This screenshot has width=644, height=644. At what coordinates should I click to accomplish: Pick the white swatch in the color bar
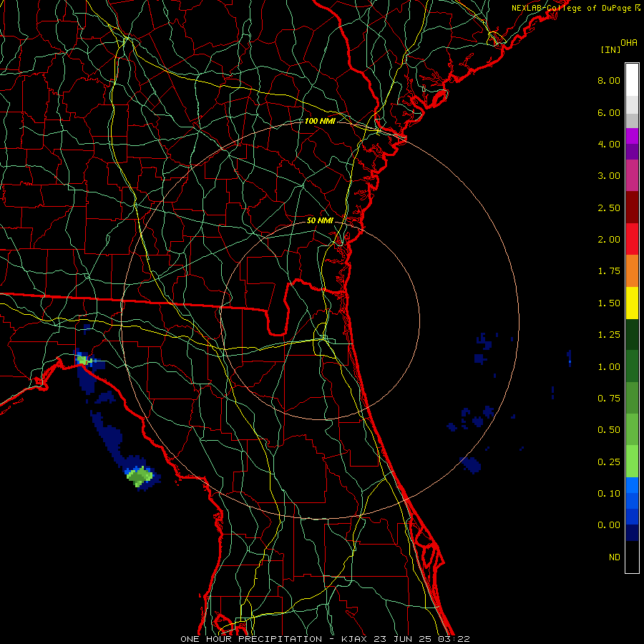[x=632, y=80]
